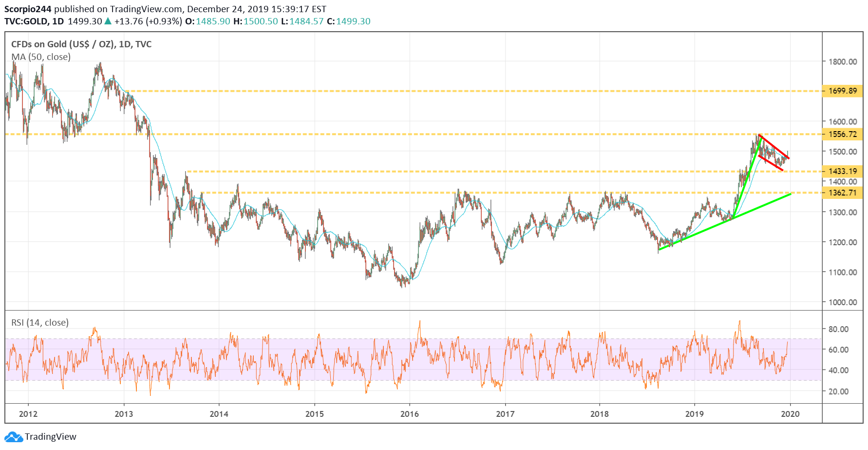
Task: Click the H:1500.50 high value
Action: (256, 21)
